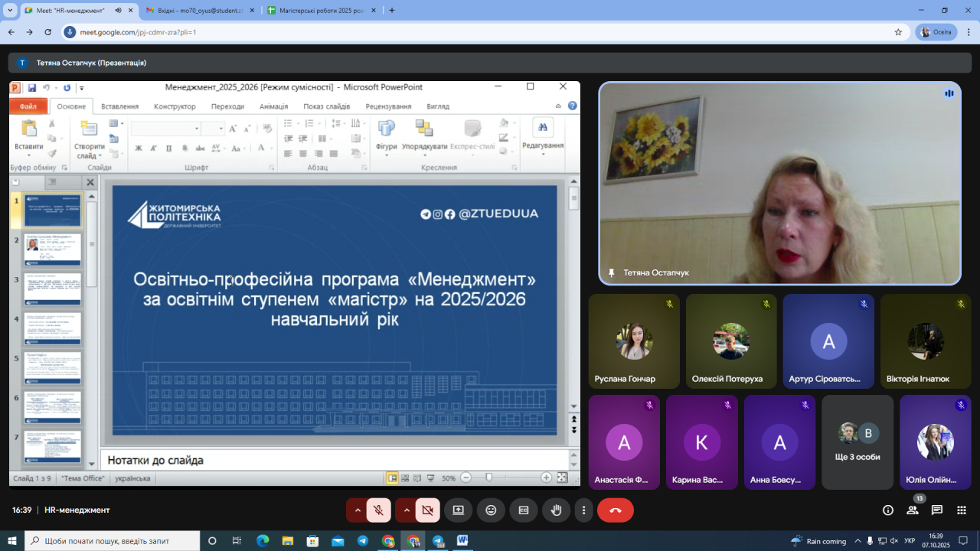Unmute the microphone in Meet
The image size is (980, 551).
pos(378,510)
